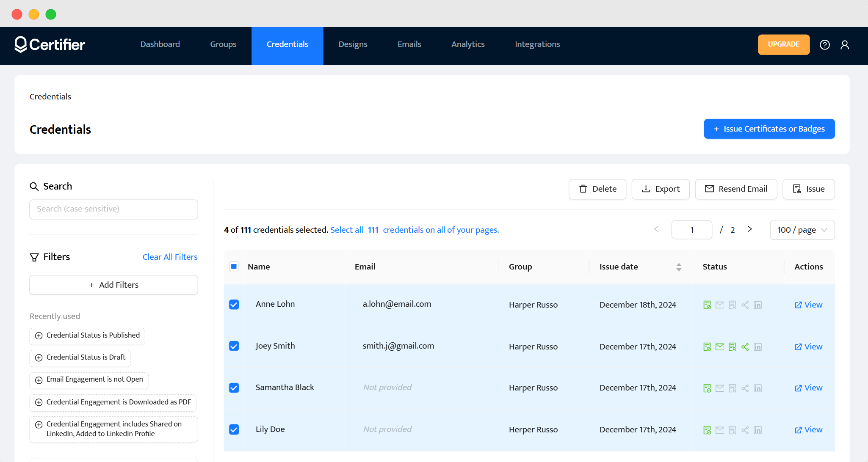Click the magnifier icon beside Search heading
The image size is (868, 462).
34,187
